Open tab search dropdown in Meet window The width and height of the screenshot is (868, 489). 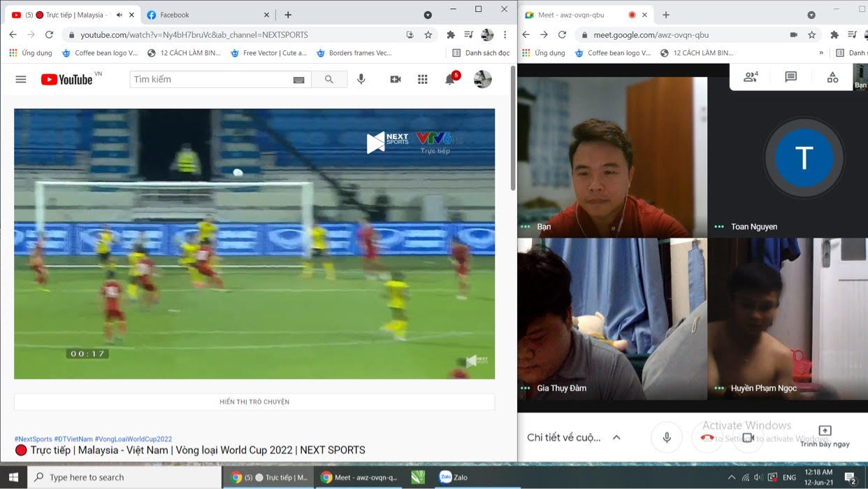pos(811,15)
